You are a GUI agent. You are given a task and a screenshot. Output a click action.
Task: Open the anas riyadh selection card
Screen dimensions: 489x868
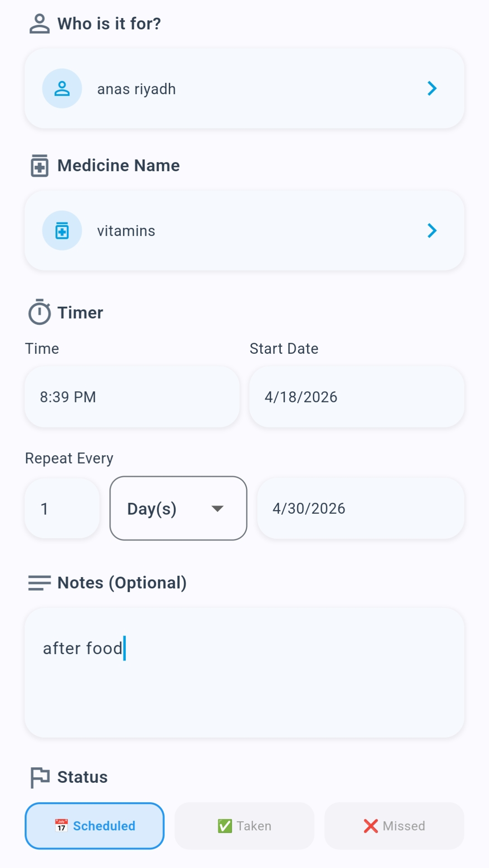tap(244, 89)
